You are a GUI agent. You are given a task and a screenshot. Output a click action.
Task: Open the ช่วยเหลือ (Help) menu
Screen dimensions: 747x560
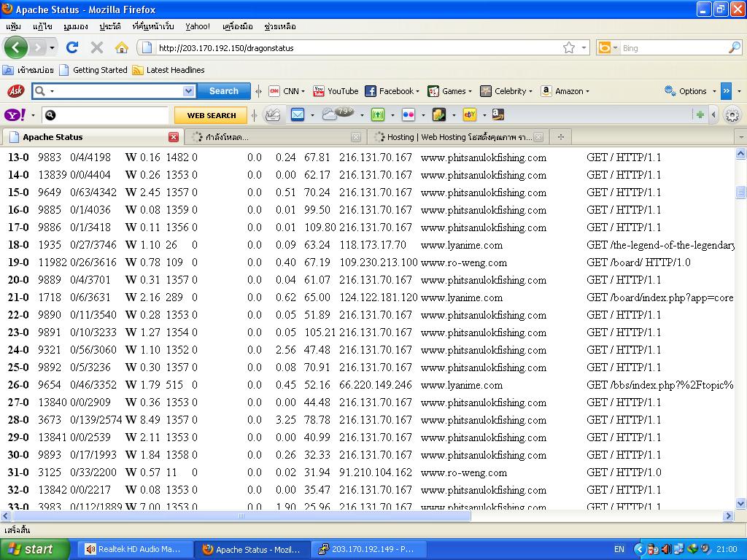coord(279,26)
